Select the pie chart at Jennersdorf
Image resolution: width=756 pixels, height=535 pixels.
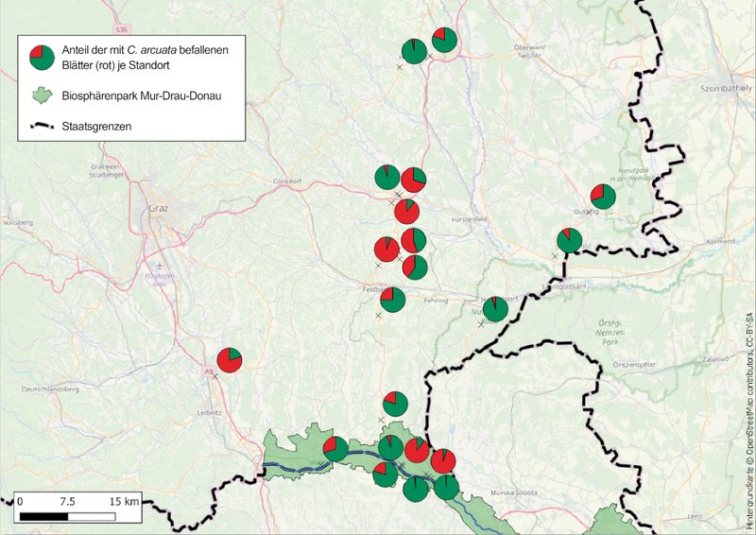pos(495,309)
